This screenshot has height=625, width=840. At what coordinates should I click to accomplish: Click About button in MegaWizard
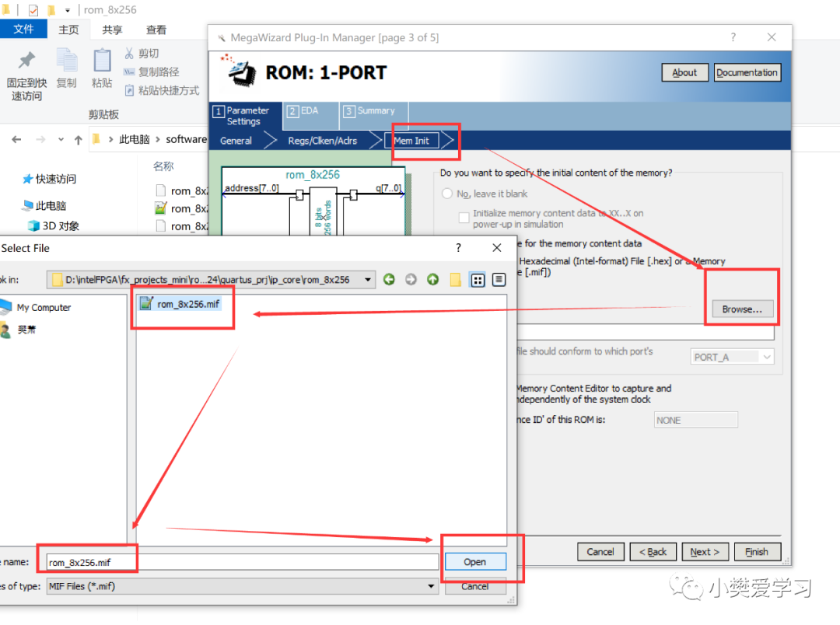(x=684, y=72)
